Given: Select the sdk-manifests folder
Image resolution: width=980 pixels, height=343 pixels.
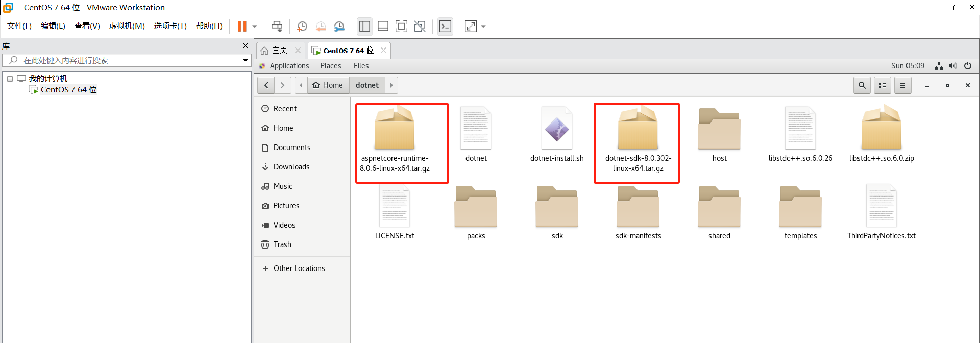Looking at the screenshot, I should coord(638,212).
